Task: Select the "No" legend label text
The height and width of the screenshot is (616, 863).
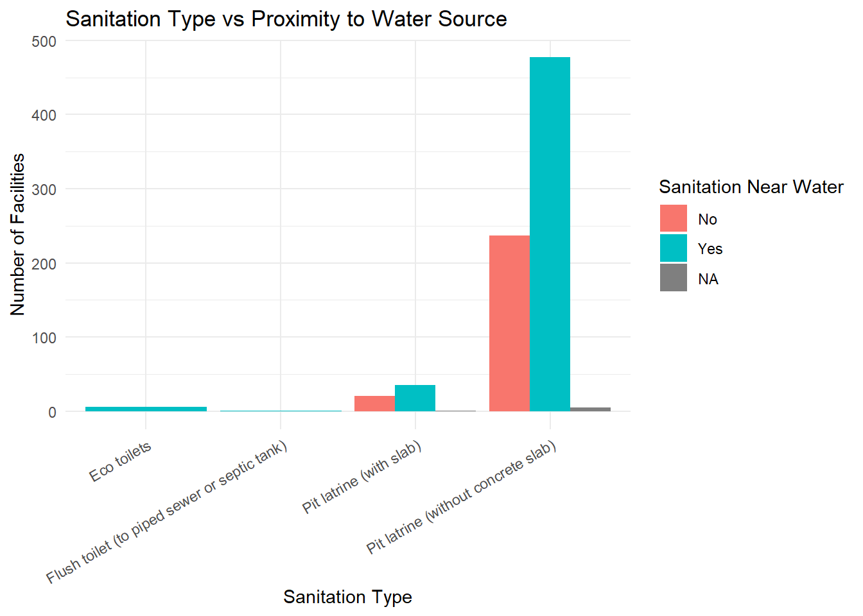Action: 707,219
